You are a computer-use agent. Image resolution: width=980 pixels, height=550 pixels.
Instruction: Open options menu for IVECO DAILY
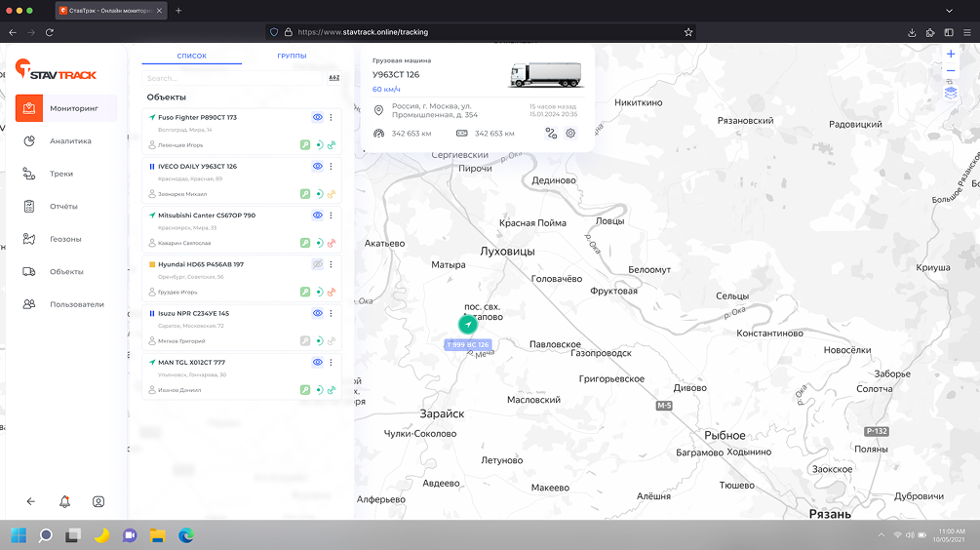pos(331,167)
